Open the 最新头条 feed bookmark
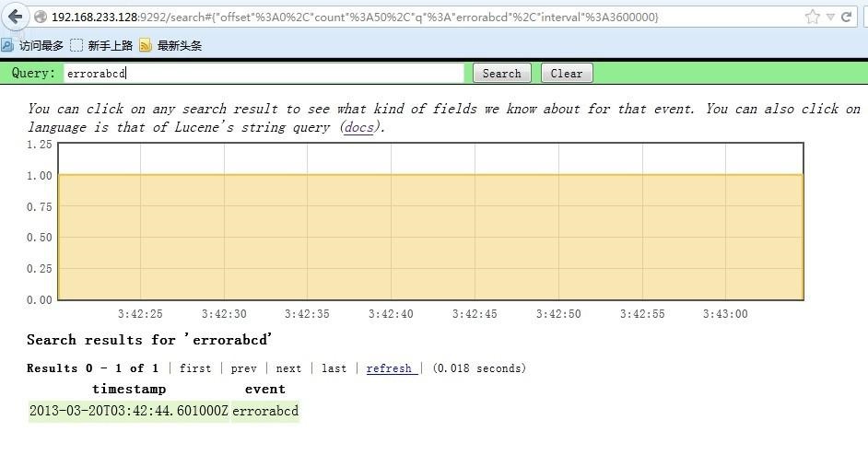Screen dimensions: 868x455 (x=170, y=45)
